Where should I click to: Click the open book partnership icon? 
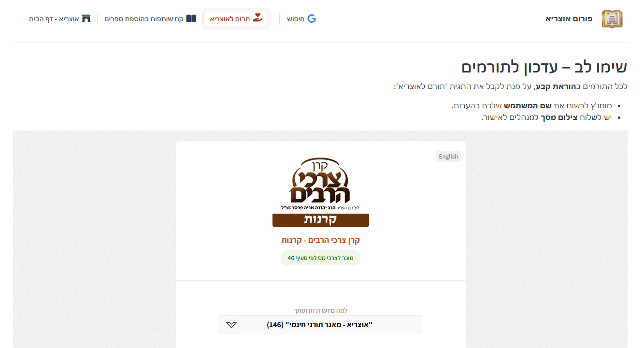[191, 19]
